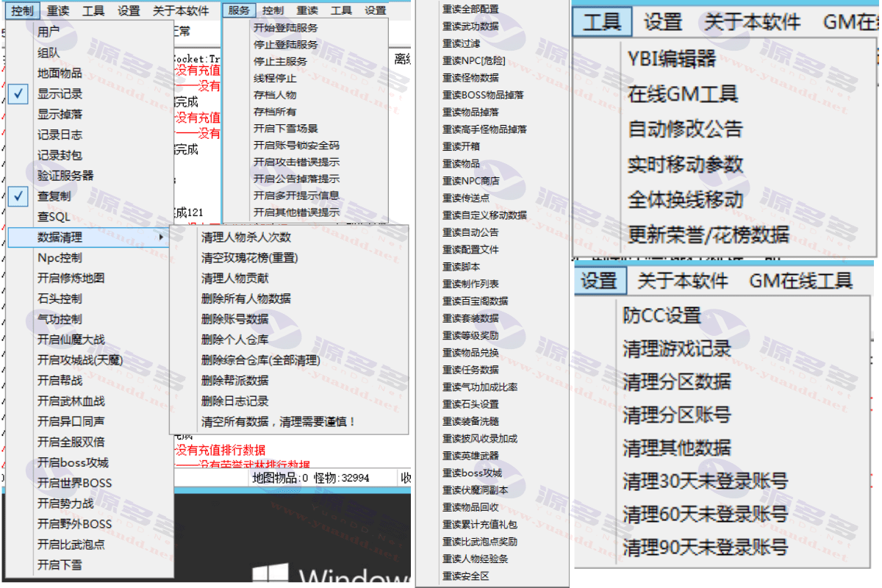This screenshot has width=882, height=588.
Task: Toggle the checked 显示记录 menu item
Action: pos(60,93)
